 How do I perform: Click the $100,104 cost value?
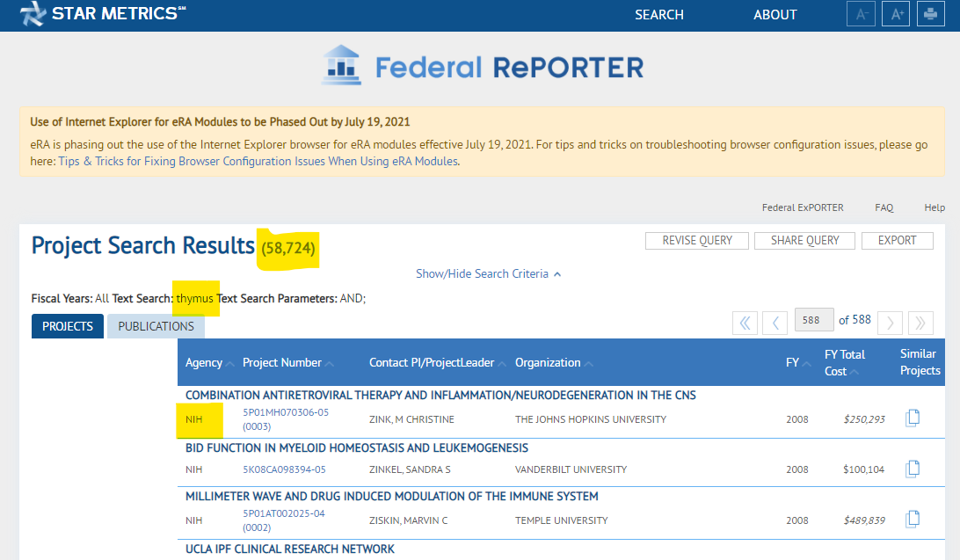click(864, 469)
